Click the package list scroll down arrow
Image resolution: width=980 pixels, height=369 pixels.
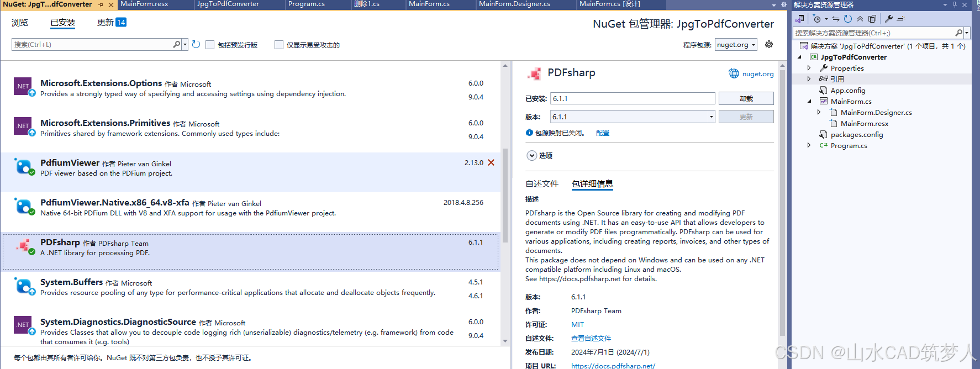pyautogui.click(x=505, y=341)
